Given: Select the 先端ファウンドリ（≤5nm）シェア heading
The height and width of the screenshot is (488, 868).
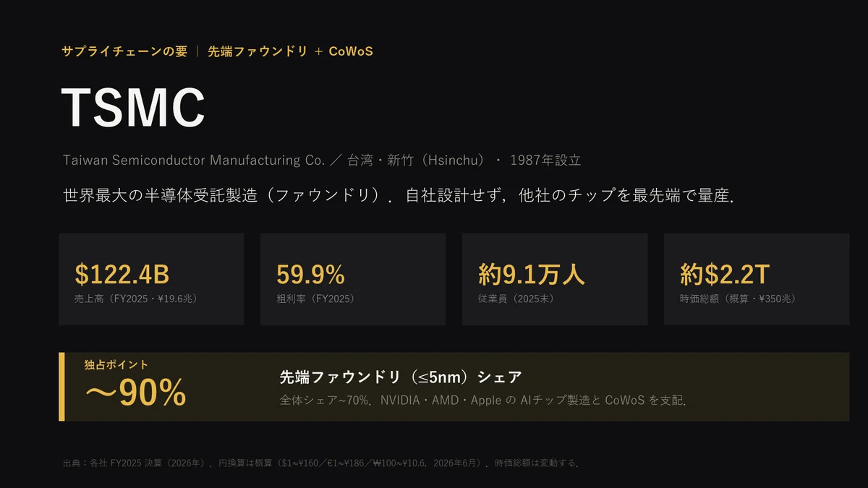Looking at the screenshot, I should point(401,377).
